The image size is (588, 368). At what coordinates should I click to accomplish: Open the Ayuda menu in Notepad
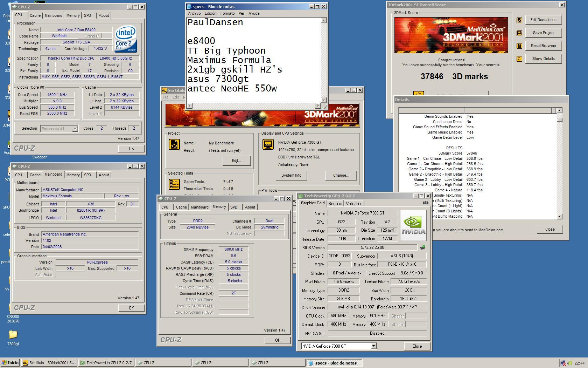254,13
